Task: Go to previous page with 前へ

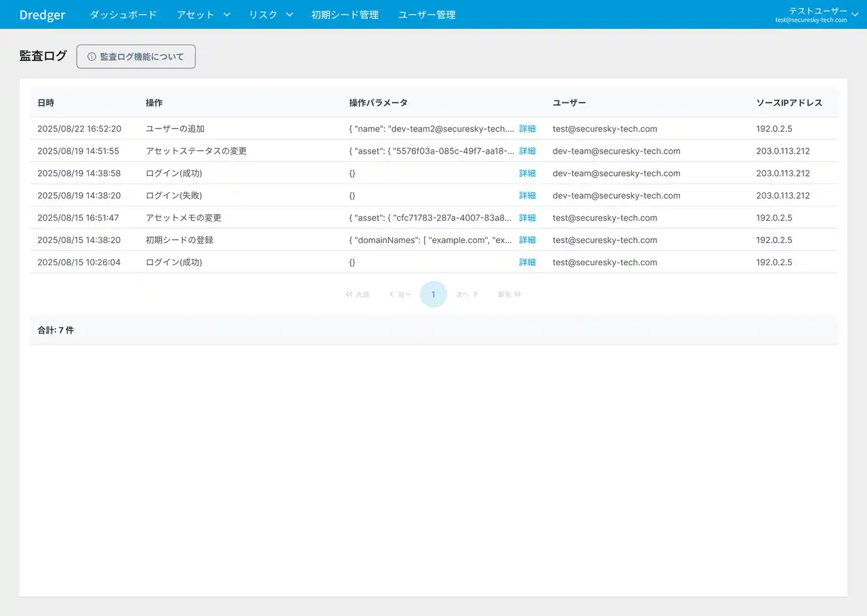Action: [400, 294]
